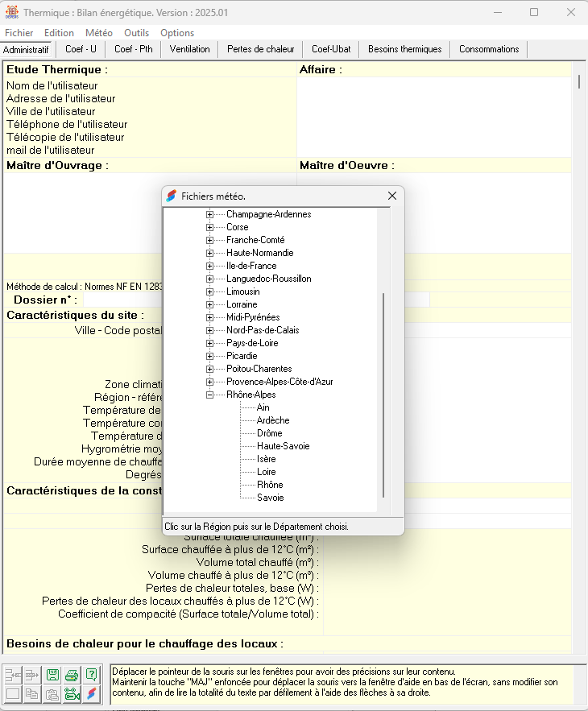Image resolution: width=588 pixels, height=711 pixels.
Task: Choose Haute-Savoie in the department list
Action: [x=283, y=446]
